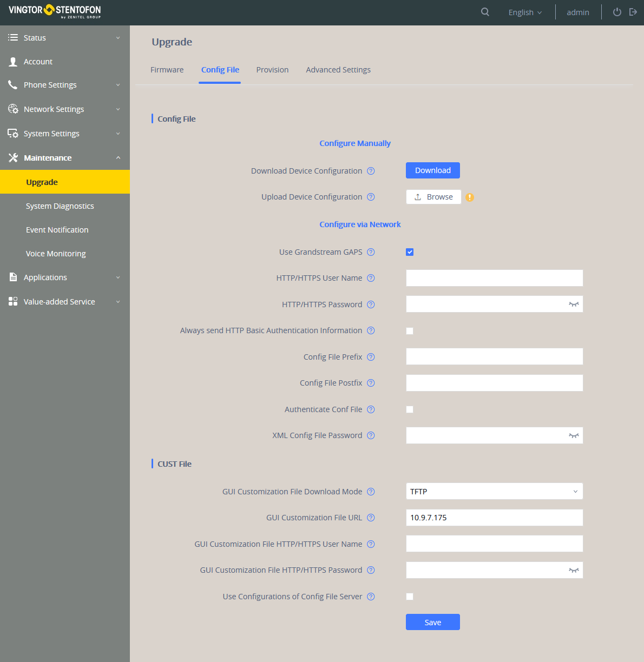Viewport: 644px width, 662px height.
Task: Click the Maintenance wrench icon
Action: pos(13,157)
